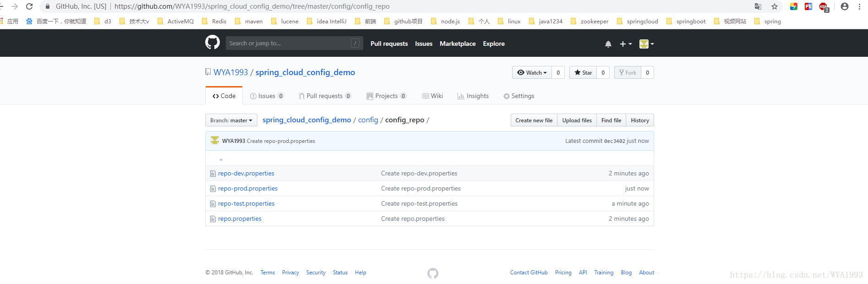Switch to the Insights tab
This screenshot has height=284, width=868.
(473, 96)
